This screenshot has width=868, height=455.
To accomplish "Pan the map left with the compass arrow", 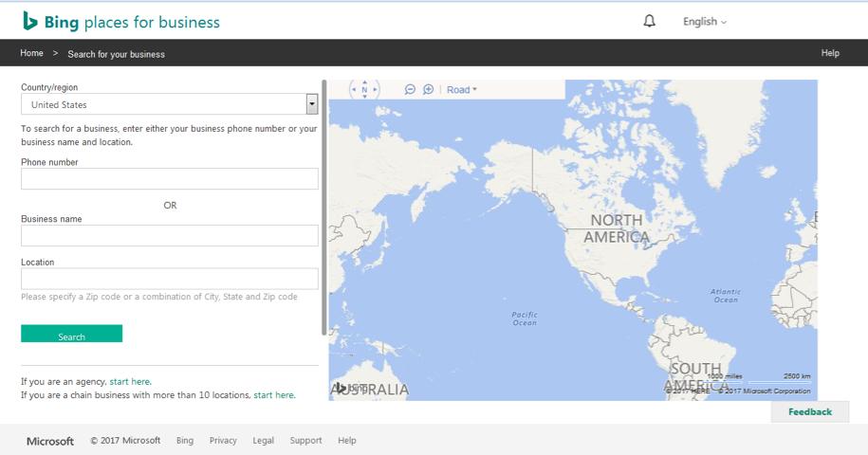I will (x=354, y=89).
